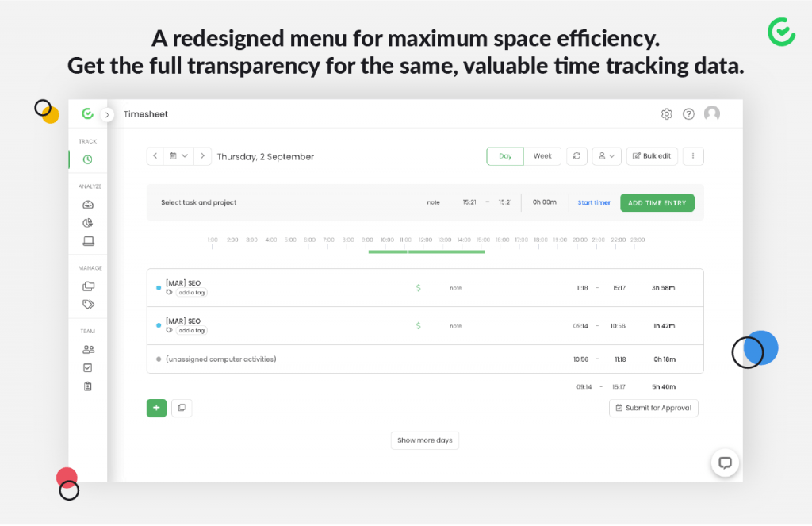Open the dashboard gauge icon under Analyze

click(88, 205)
